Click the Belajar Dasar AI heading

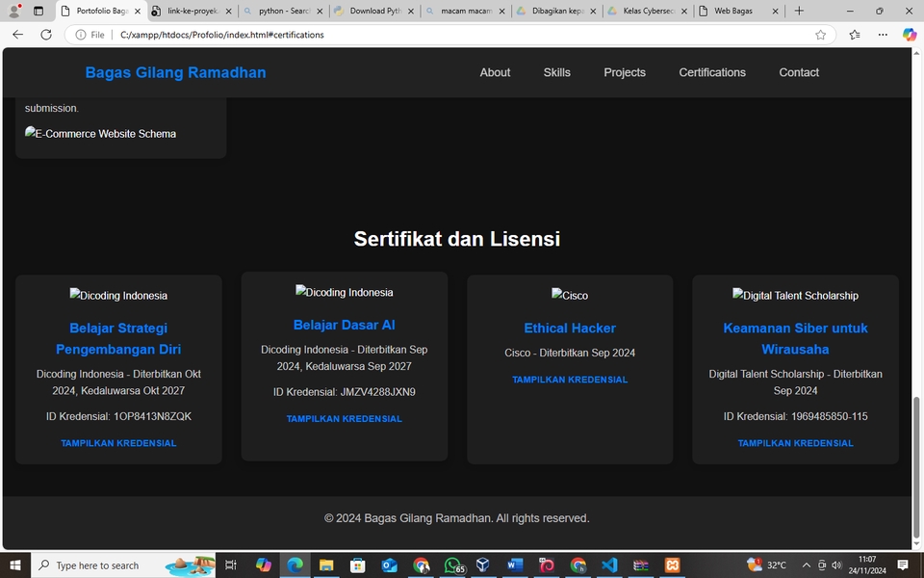(x=345, y=325)
